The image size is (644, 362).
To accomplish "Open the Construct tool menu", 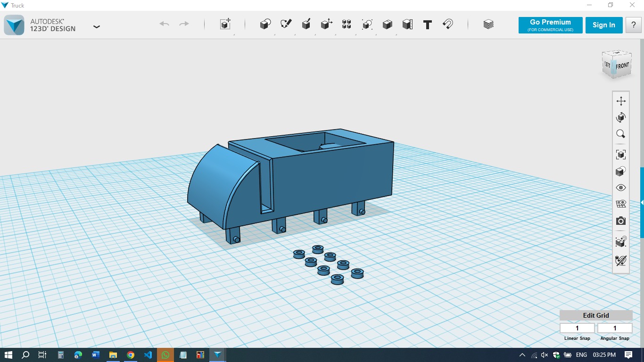I will (306, 24).
